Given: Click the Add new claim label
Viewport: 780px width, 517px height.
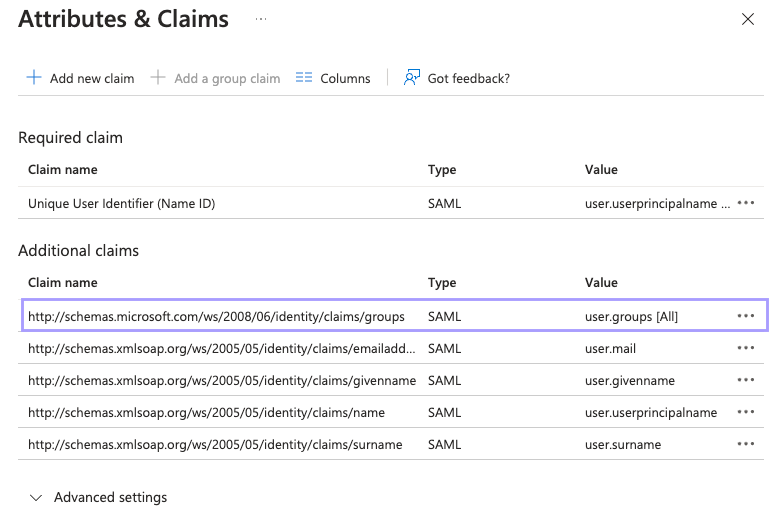Looking at the screenshot, I should click(x=92, y=79).
